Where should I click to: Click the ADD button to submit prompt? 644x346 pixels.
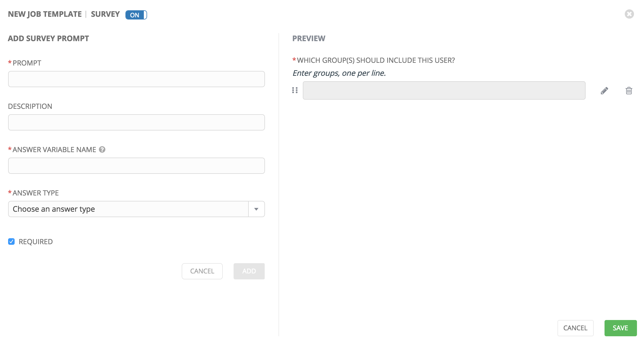click(x=249, y=270)
